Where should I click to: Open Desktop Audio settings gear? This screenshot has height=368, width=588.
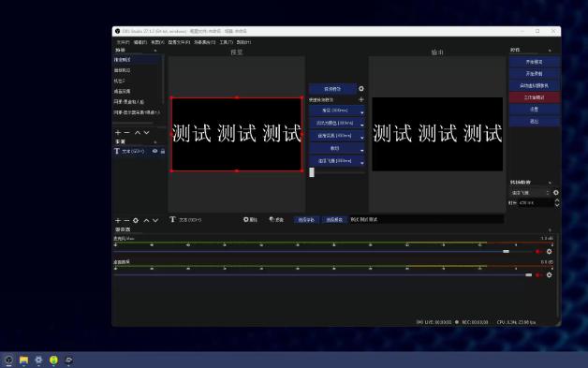[549, 275]
